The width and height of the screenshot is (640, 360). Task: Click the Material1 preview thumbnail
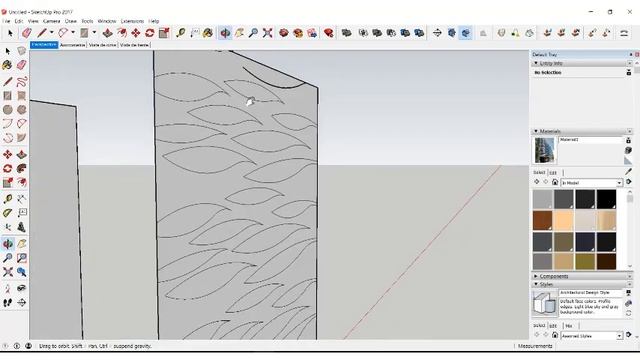[x=545, y=150]
